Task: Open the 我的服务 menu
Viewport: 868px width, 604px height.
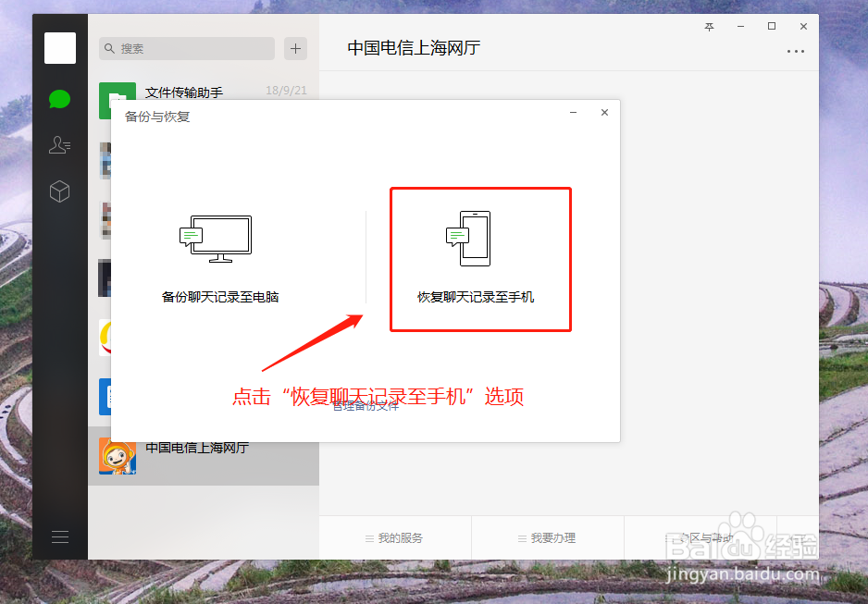Action: [395, 537]
